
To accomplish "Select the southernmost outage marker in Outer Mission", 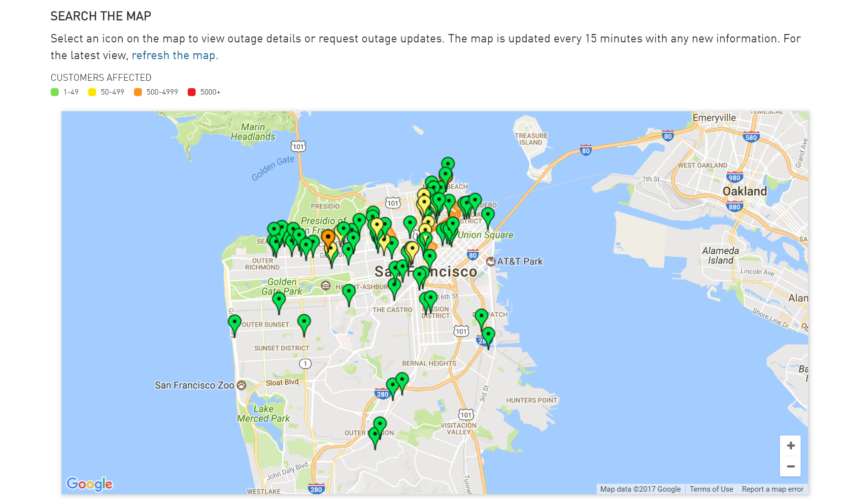I will pyautogui.click(x=374, y=435).
